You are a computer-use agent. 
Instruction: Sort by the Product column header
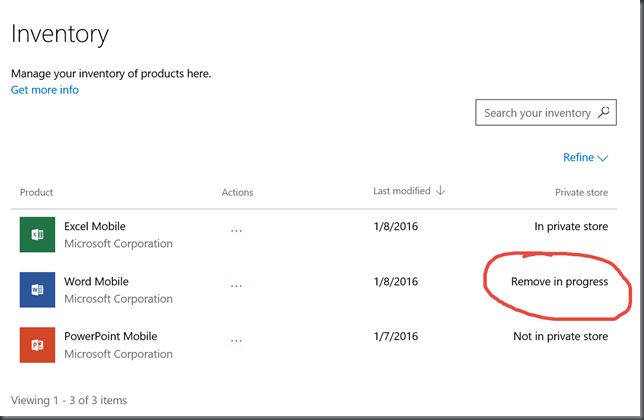point(37,192)
